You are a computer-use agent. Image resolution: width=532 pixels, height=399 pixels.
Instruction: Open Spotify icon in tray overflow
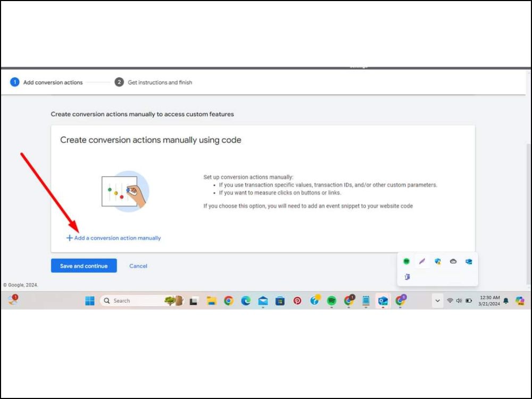point(406,261)
